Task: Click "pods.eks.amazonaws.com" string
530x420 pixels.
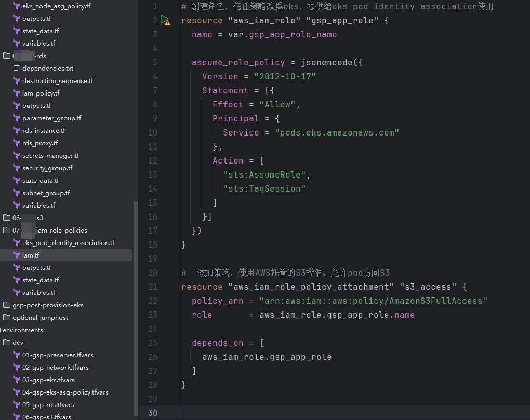Action: tap(337, 133)
